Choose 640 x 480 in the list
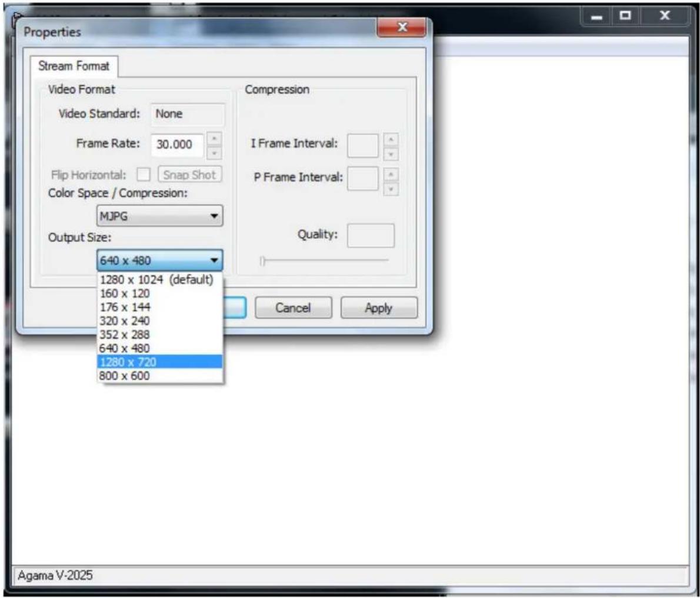Screen dimensions: 700x598 point(160,349)
